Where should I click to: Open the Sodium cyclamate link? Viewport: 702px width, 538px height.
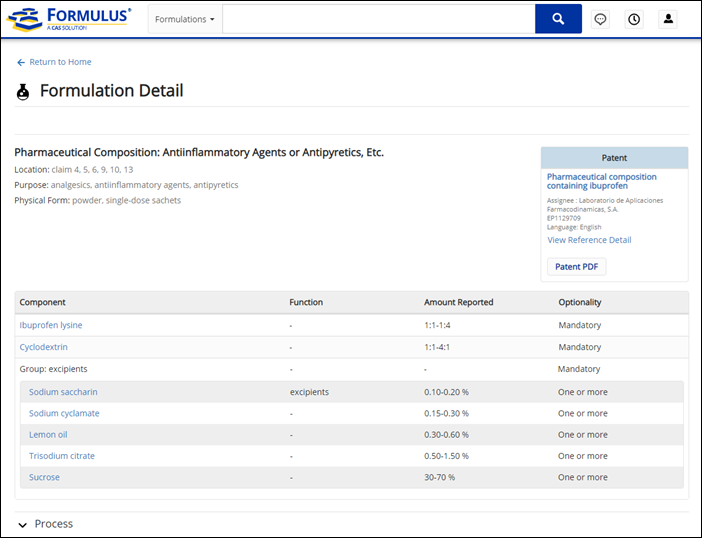64,413
